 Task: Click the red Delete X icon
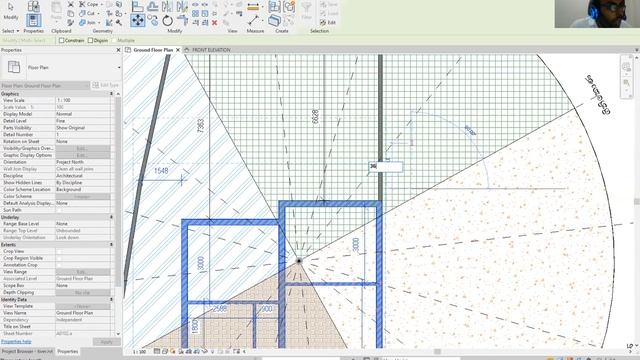(x=214, y=22)
